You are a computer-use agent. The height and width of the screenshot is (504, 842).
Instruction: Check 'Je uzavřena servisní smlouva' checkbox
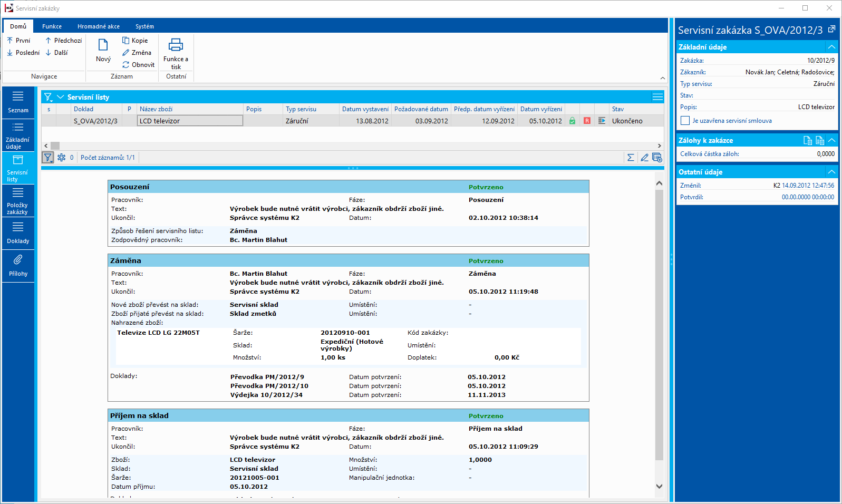point(685,121)
